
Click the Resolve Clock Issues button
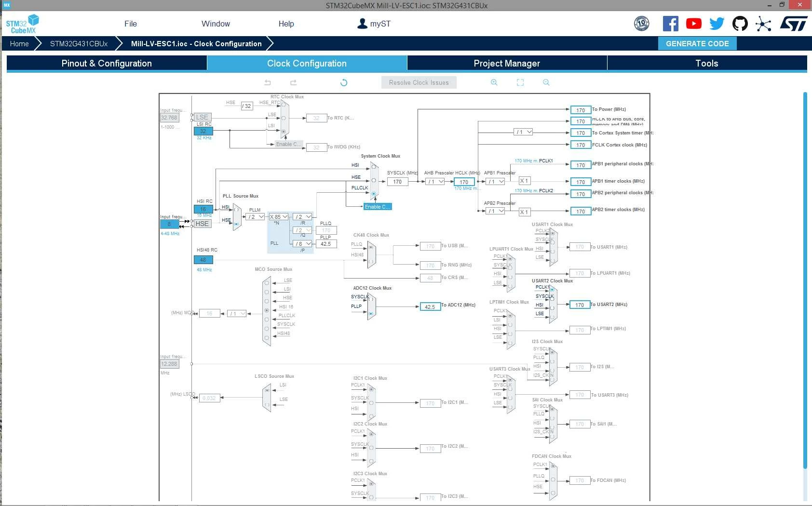[419, 82]
